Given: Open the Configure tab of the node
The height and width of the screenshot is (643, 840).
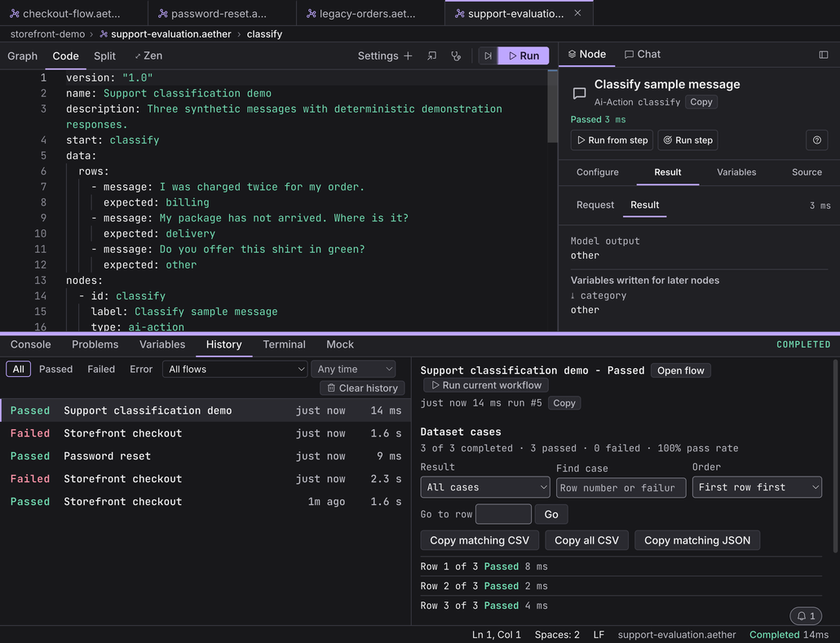Looking at the screenshot, I should tap(597, 172).
